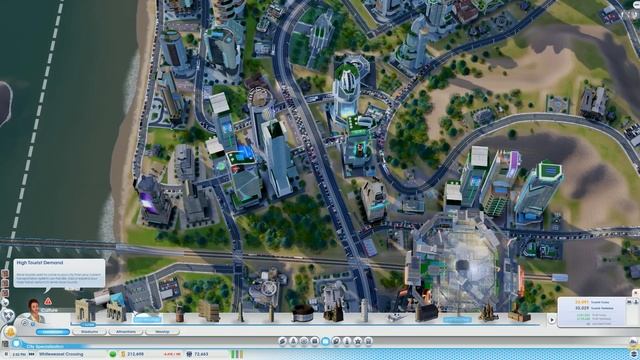Click the Culture category label
This screenshot has height=360, width=640.
(x=49, y=310)
